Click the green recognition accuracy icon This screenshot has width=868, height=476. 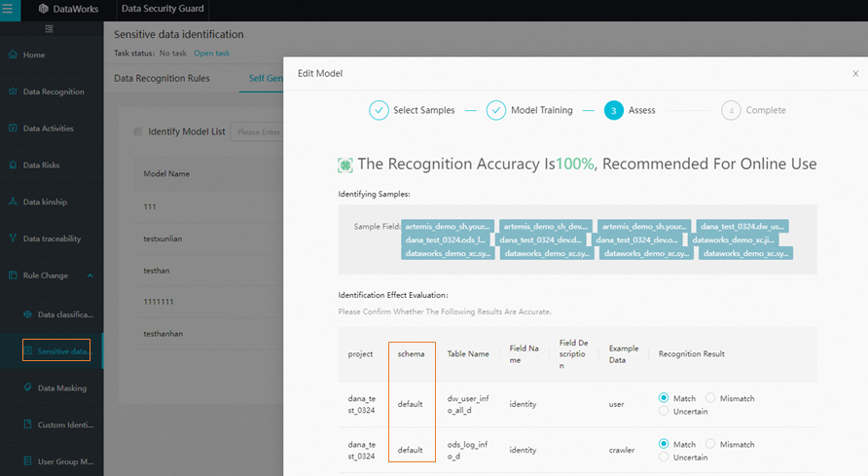tap(344, 165)
